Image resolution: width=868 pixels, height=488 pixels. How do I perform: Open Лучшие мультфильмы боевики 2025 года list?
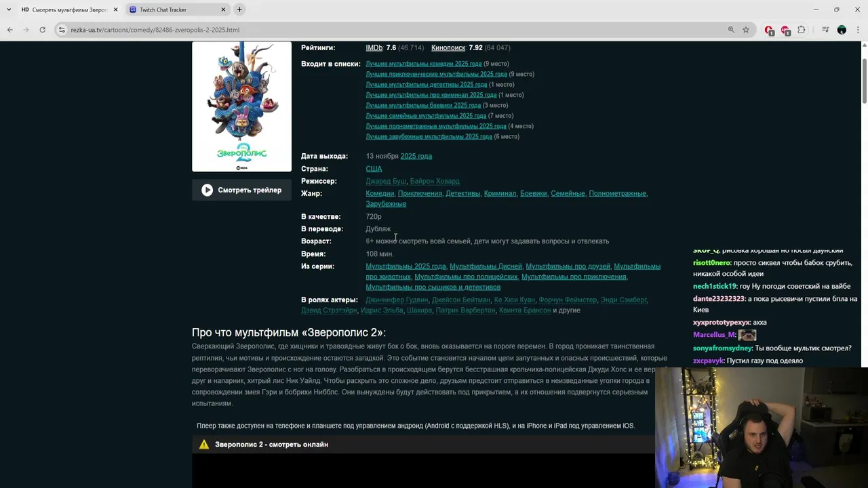coord(423,105)
